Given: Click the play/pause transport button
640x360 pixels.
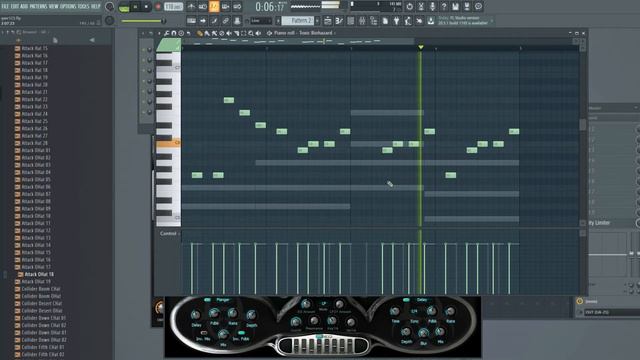Looking at the screenshot, I should 135,7.
